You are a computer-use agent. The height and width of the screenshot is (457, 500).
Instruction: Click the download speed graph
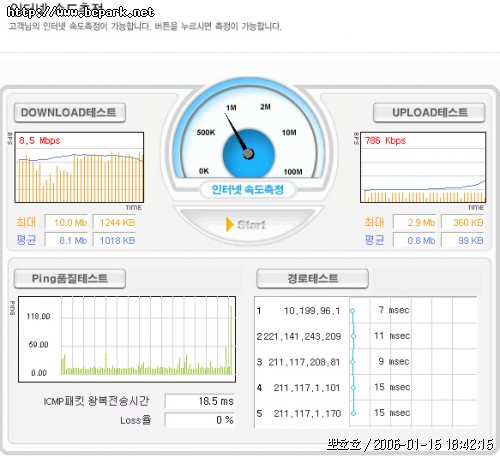(79, 167)
